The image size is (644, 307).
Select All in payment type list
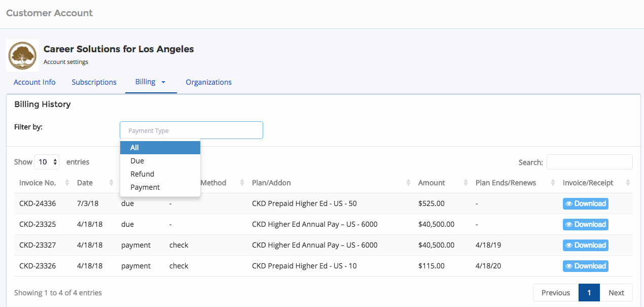160,148
